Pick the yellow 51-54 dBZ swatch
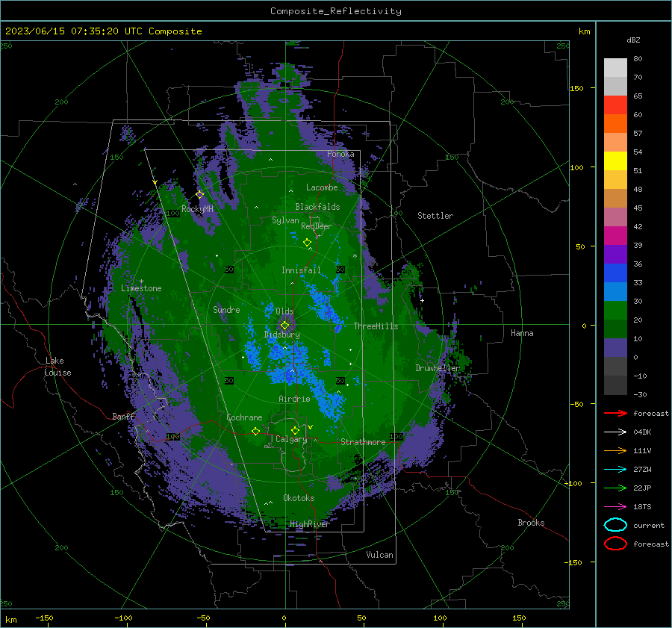The height and width of the screenshot is (628, 672). point(615,161)
